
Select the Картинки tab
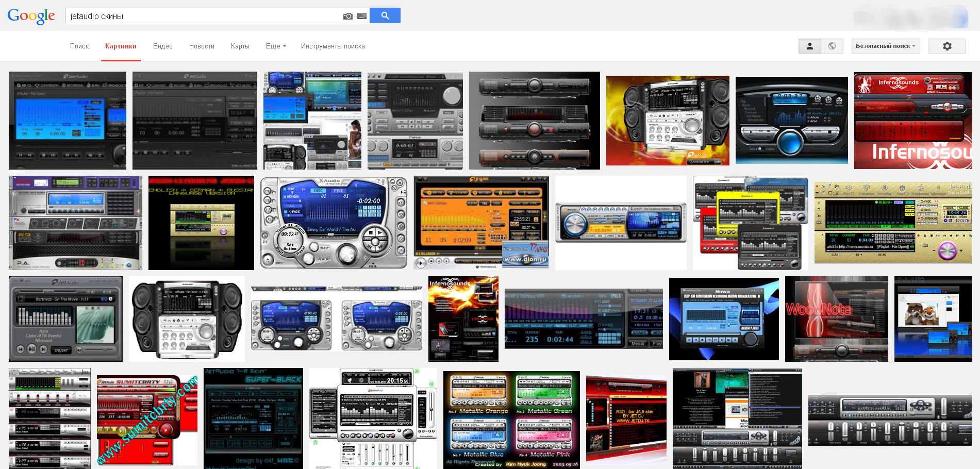click(x=121, y=46)
